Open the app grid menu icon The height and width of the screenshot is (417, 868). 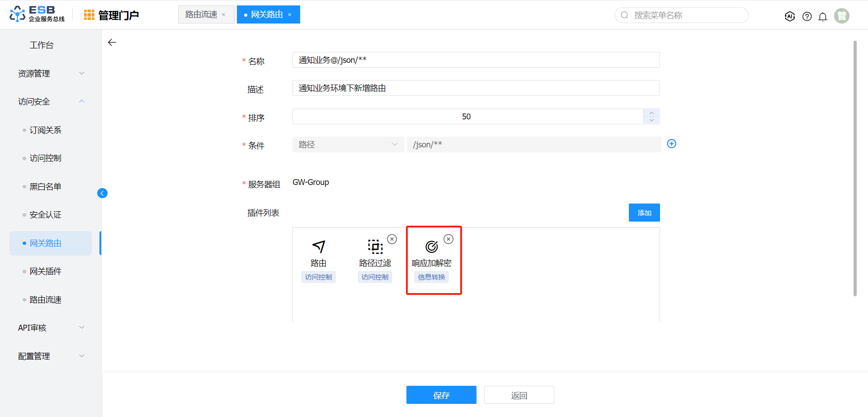[x=89, y=15]
